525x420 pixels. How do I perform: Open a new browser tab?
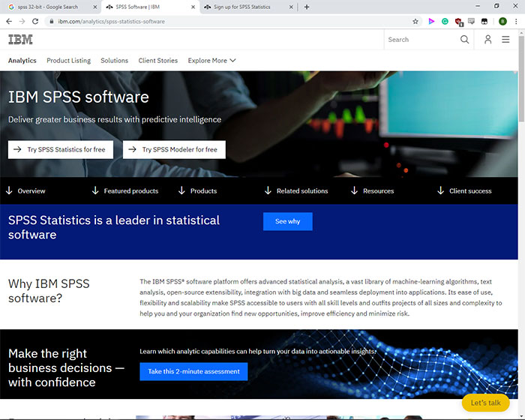[x=306, y=7]
